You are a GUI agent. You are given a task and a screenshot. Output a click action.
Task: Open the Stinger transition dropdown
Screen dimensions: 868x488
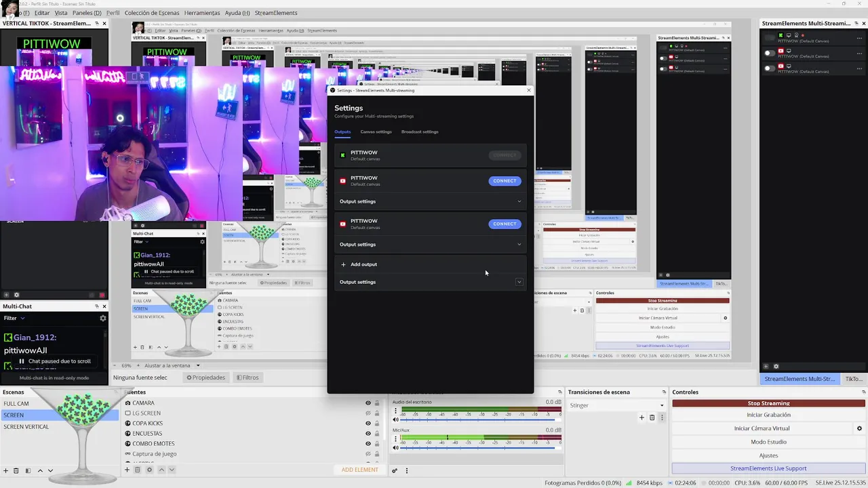(616, 405)
